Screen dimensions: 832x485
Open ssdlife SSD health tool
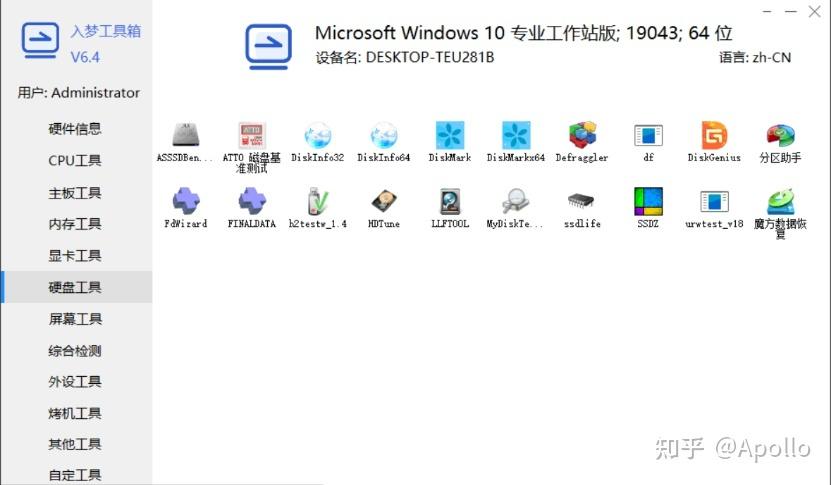[x=582, y=203]
